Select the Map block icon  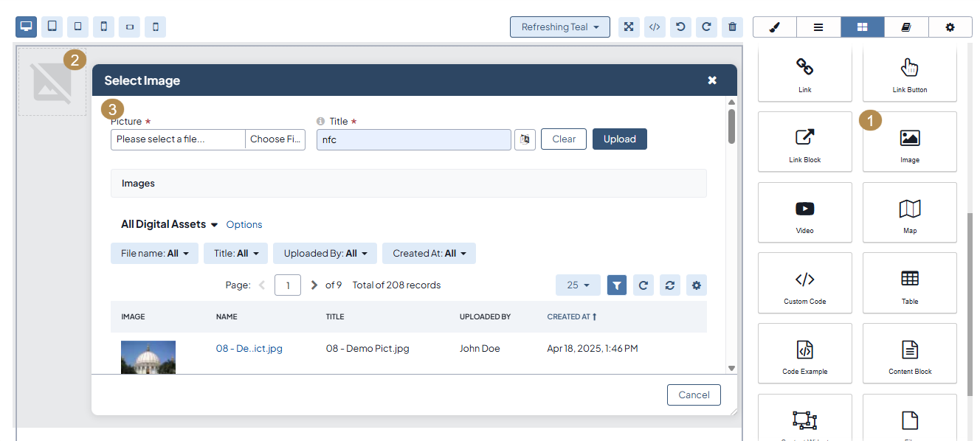[x=909, y=212]
